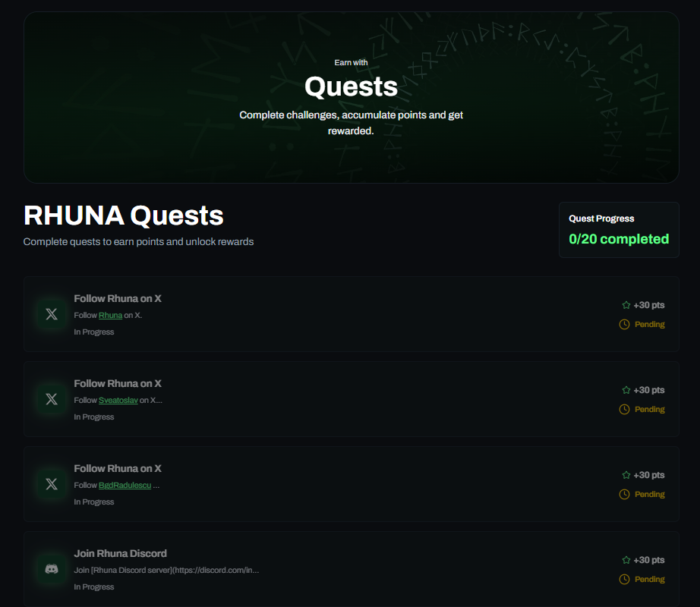700x607 pixels.
Task: Click the 0/20 completed progress text
Action: [619, 239]
